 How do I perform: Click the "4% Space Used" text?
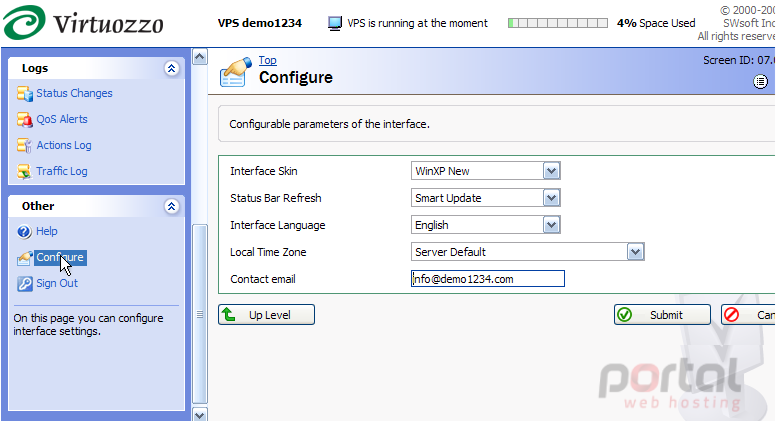click(656, 23)
